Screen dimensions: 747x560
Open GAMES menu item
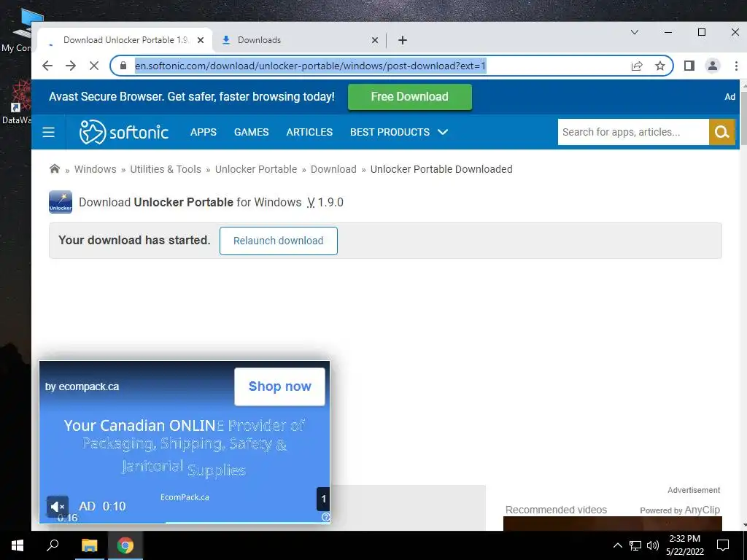coord(251,132)
